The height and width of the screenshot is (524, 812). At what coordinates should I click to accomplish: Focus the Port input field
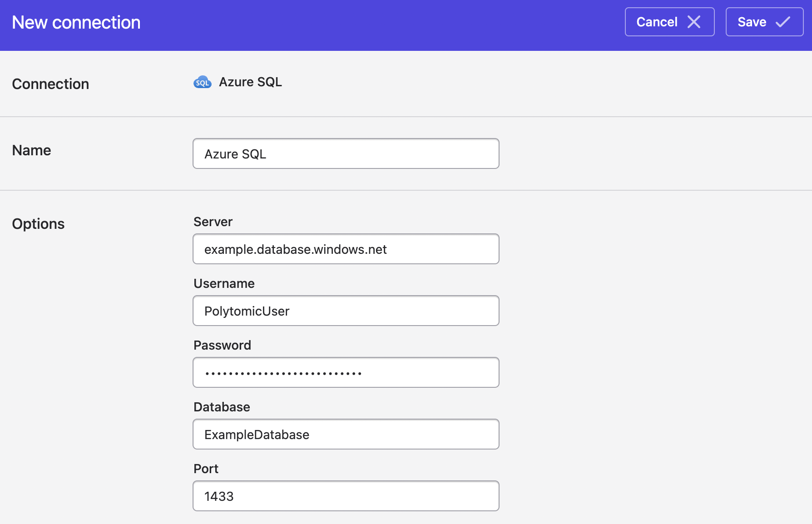[x=346, y=496]
